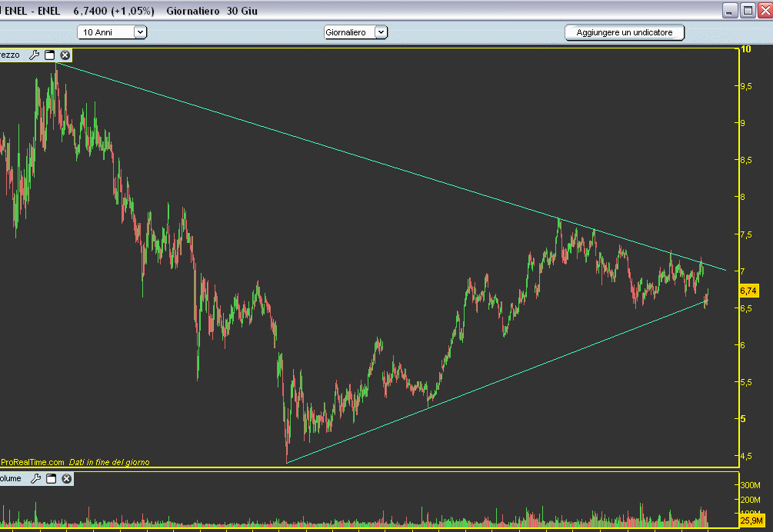Click the 6,7400 (+1,05%) quote text
This screenshot has height=532, width=773.
114,11
